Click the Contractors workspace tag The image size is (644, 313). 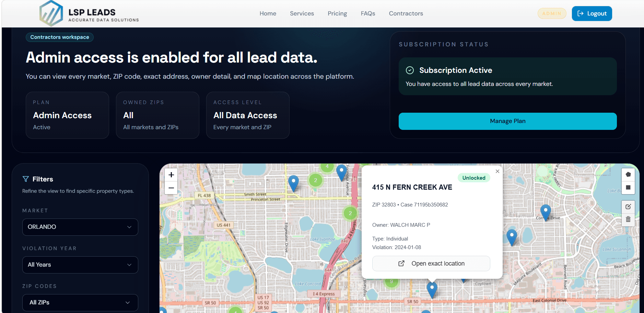click(x=60, y=37)
